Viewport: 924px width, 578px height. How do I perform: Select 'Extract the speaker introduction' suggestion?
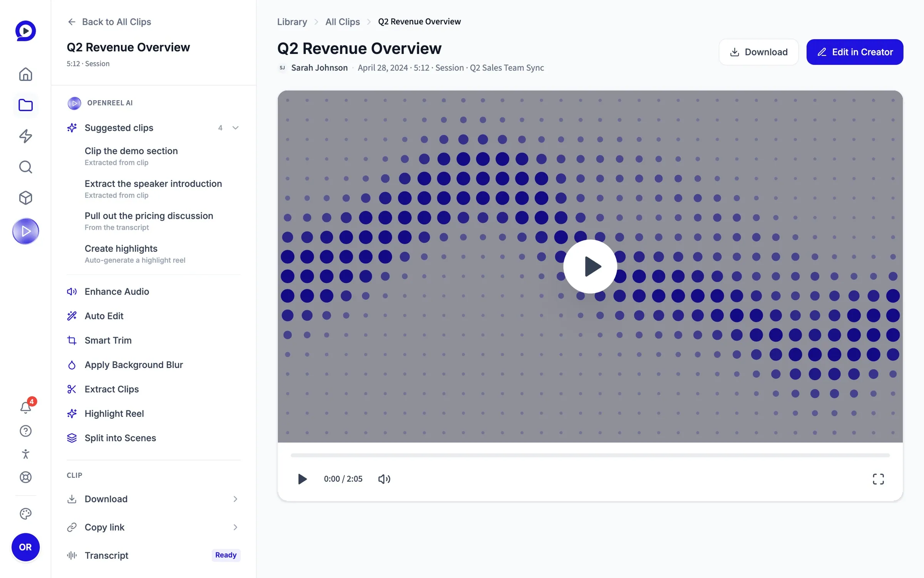(153, 189)
